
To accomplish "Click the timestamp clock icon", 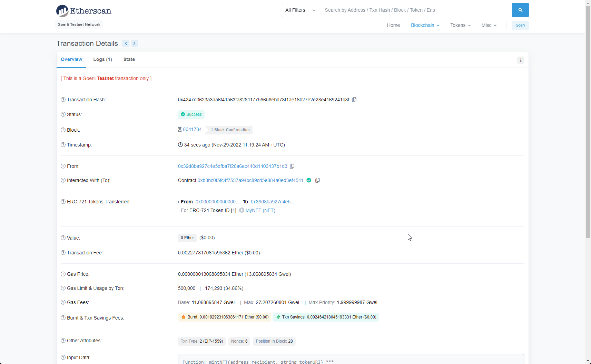I will coord(180,145).
